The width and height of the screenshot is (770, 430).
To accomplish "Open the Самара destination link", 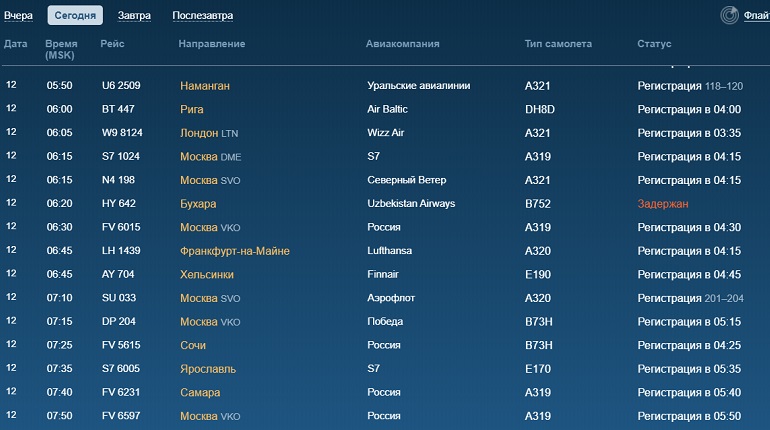I will 200,393.
